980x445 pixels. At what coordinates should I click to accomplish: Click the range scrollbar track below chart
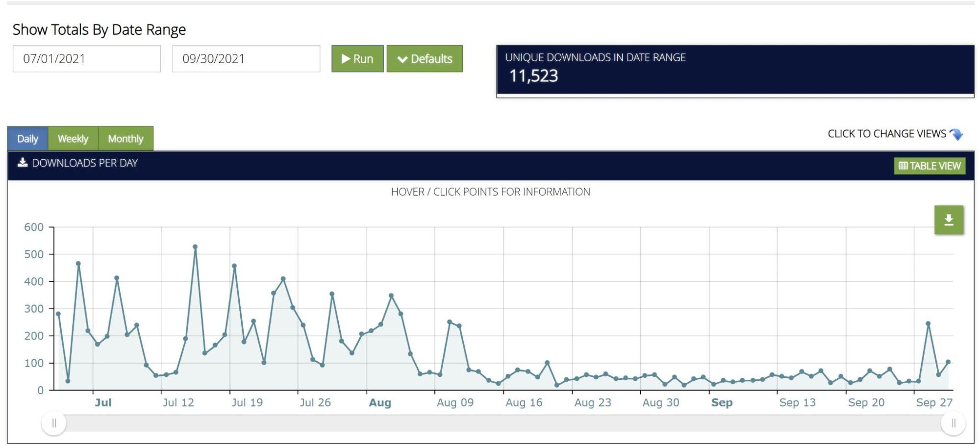tap(490, 423)
